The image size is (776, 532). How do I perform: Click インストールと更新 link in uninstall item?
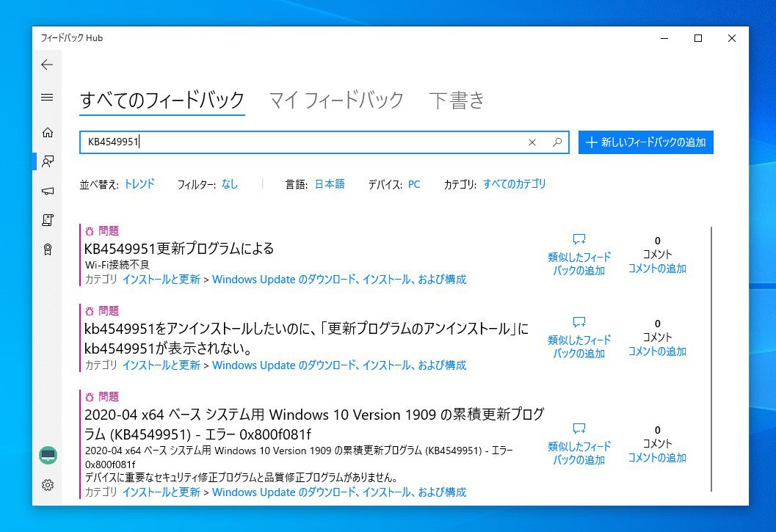pyautogui.click(x=162, y=365)
